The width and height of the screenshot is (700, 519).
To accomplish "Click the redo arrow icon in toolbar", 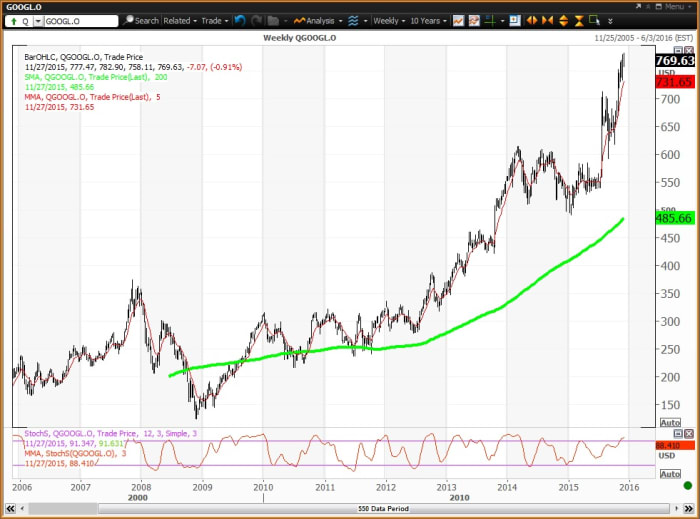I will coord(256,20).
